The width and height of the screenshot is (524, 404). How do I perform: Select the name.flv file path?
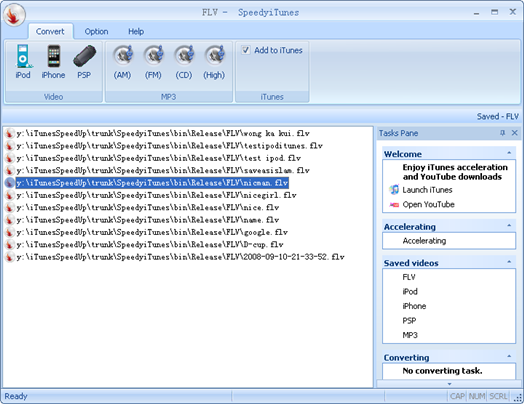(148, 220)
